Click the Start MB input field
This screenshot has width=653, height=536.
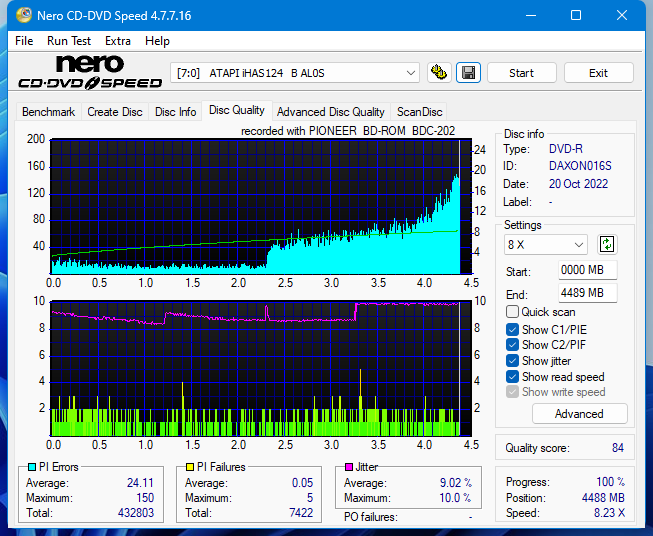587,270
